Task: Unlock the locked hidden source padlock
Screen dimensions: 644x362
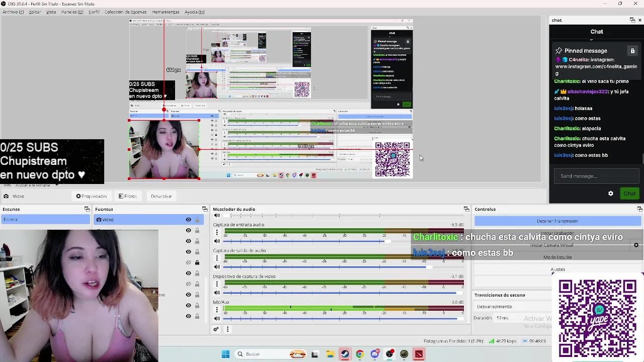Action: click(x=197, y=262)
